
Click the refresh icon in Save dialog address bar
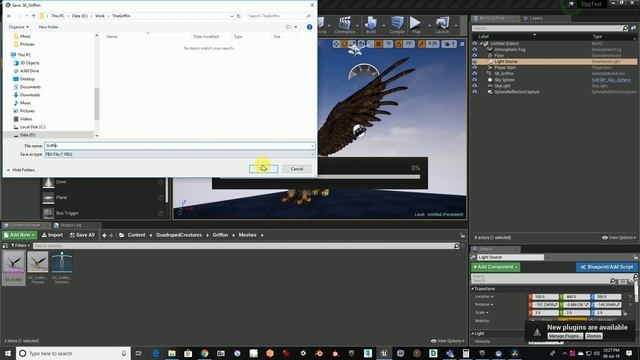coord(239,16)
